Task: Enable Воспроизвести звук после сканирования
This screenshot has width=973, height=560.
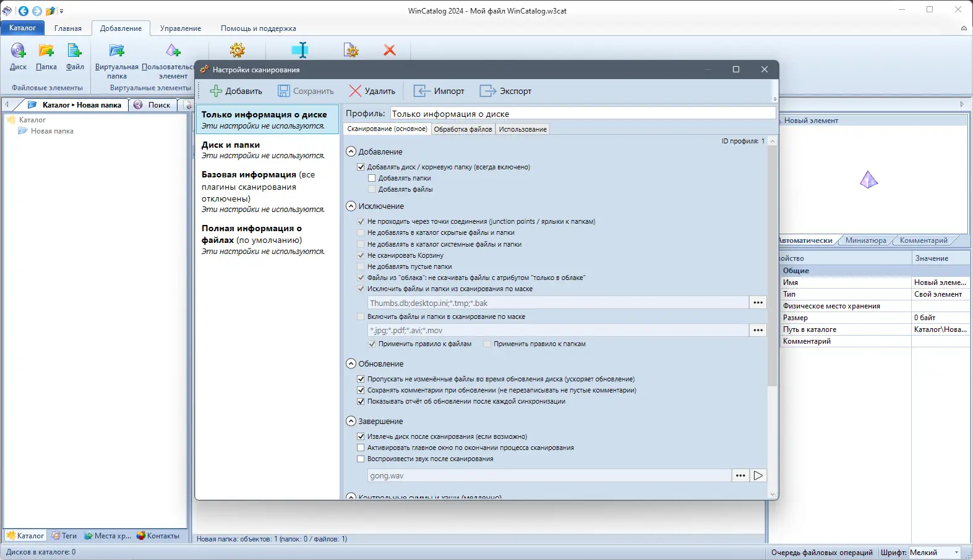Action: [361, 459]
